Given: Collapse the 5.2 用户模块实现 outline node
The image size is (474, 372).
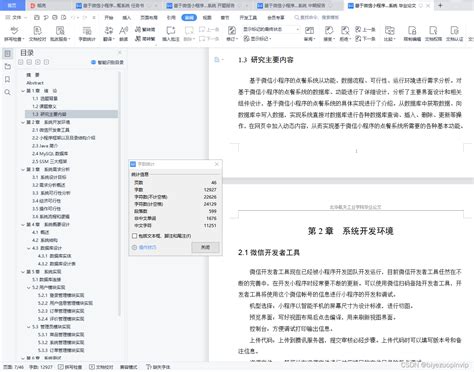Looking at the screenshot, I should click(29, 287).
